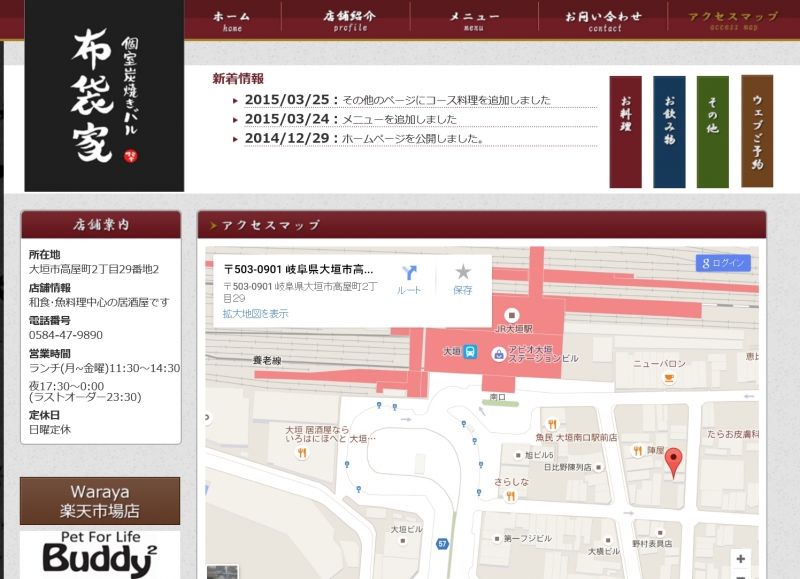Click the map zoom in plus button
Viewport: 800px width, 579px height.
tap(740, 558)
